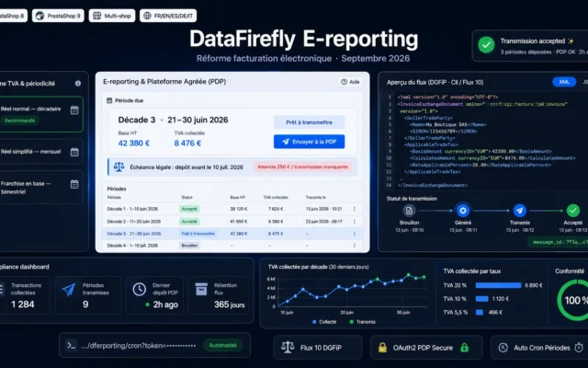Click archive box icon in Rétention flux card
588x368 pixels.
[x=201, y=289]
